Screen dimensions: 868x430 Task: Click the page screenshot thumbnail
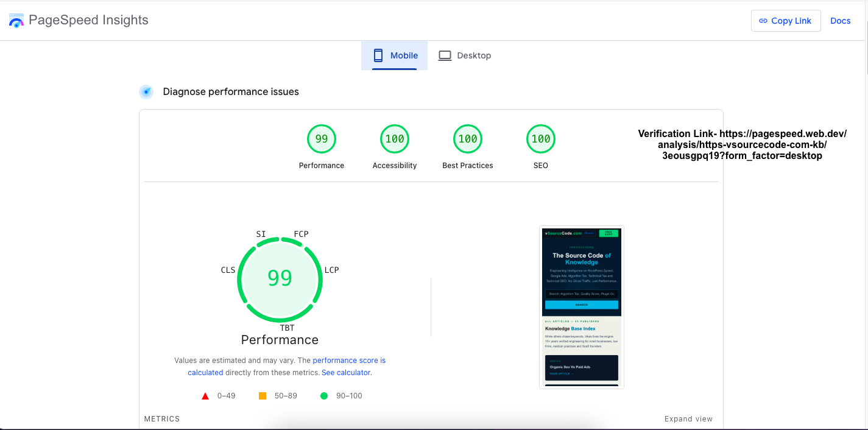click(582, 307)
